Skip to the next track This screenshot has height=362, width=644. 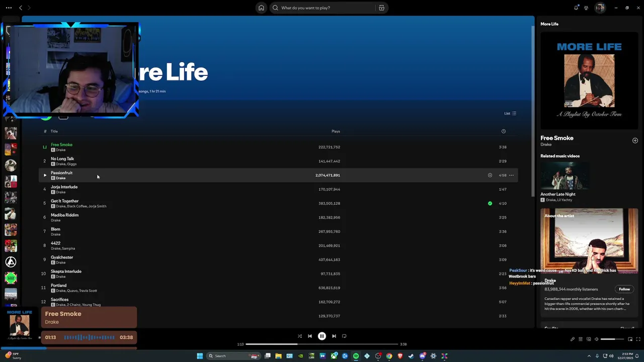point(334,336)
